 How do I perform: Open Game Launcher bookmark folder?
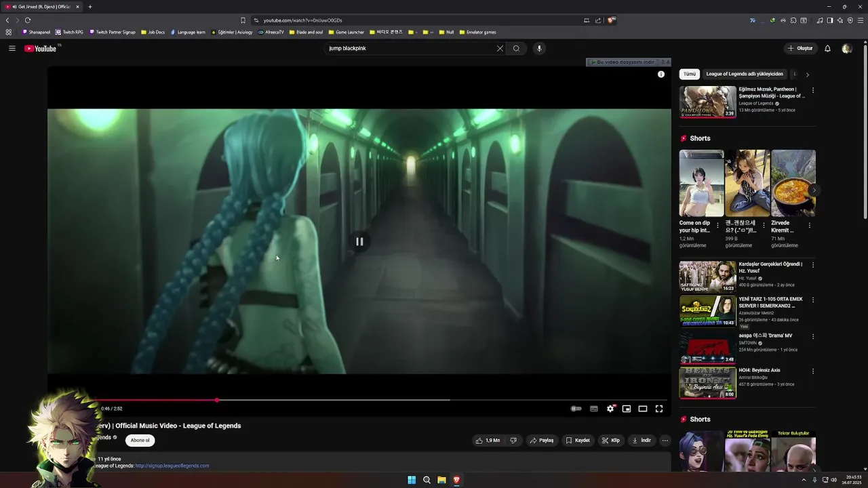(x=347, y=32)
